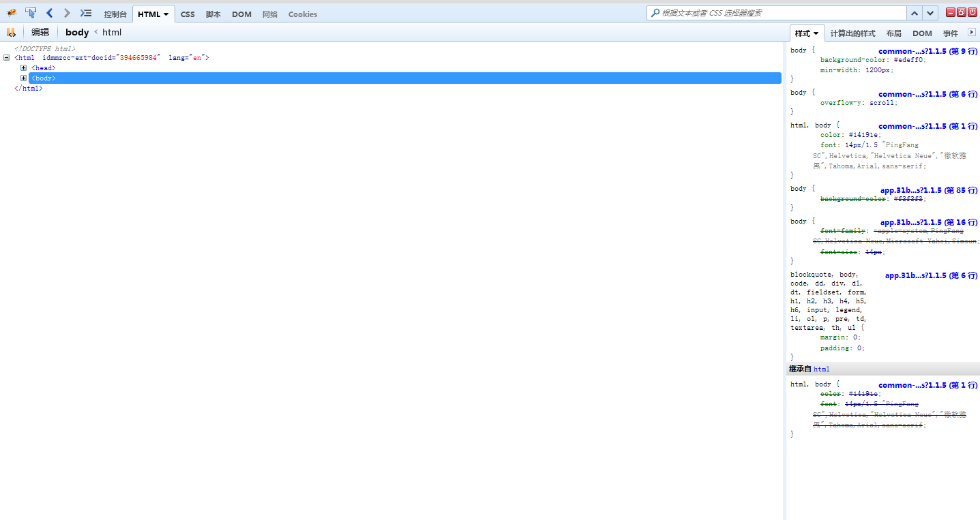The height and width of the screenshot is (520, 980).
Task: Expand the head element node
Action: (x=24, y=68)
